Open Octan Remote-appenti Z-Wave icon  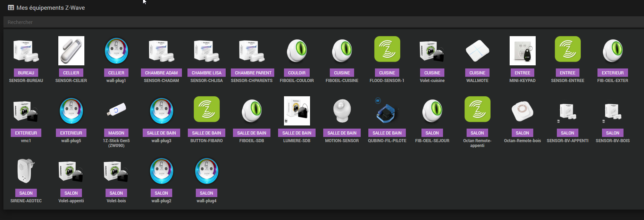tap(477, 109)
